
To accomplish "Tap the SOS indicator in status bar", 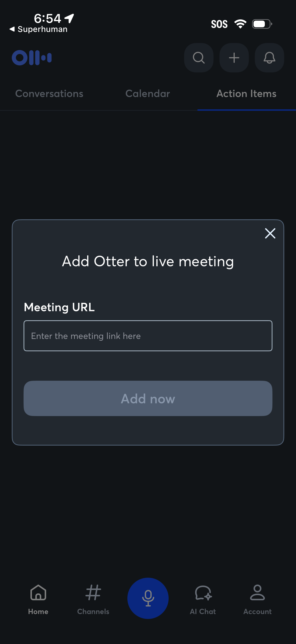I will [x=219, y=24].
